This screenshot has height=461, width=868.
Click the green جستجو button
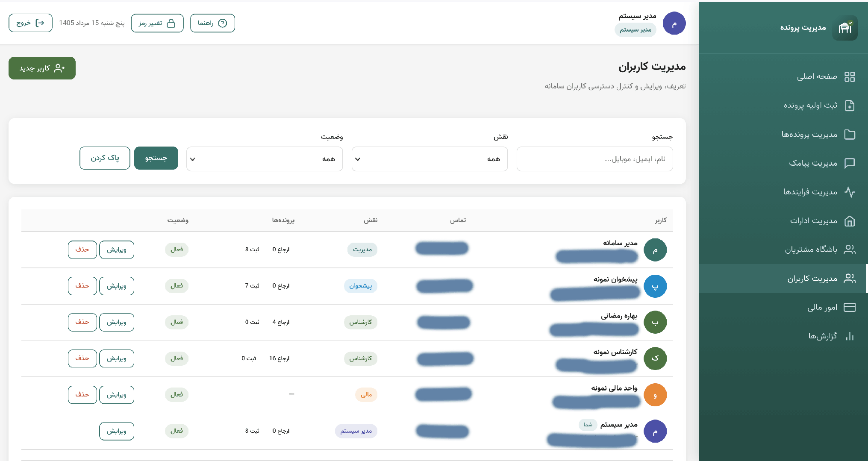pos(156,158)
